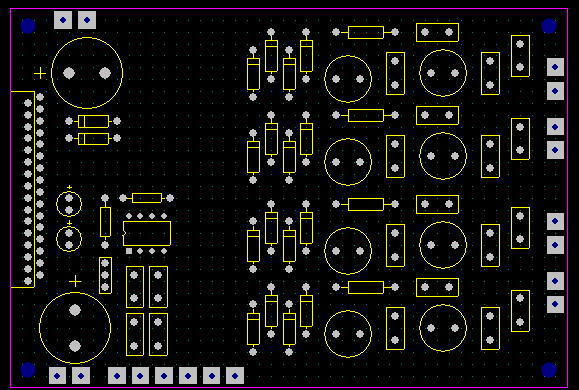Click the leftmost square pad at top-left corner
The height and width of the screenshot is (390, 579).
point(63,20)
